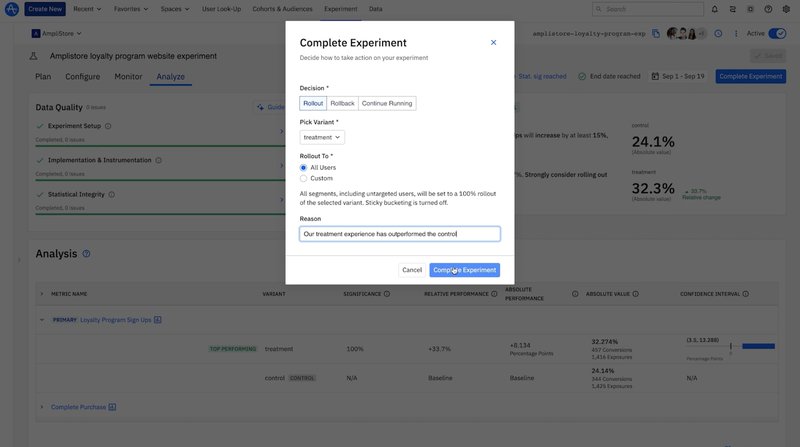Select the Custom rollout radio button
The width and height of the screenshot is (800, 447).
304,178
